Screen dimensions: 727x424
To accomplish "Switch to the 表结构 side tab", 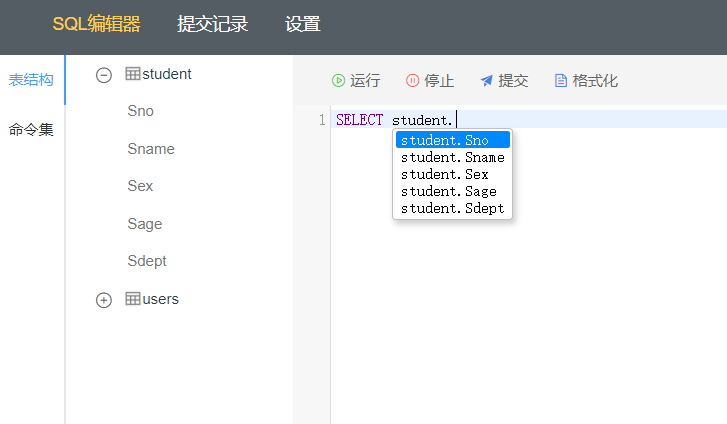I will [31, 80].
